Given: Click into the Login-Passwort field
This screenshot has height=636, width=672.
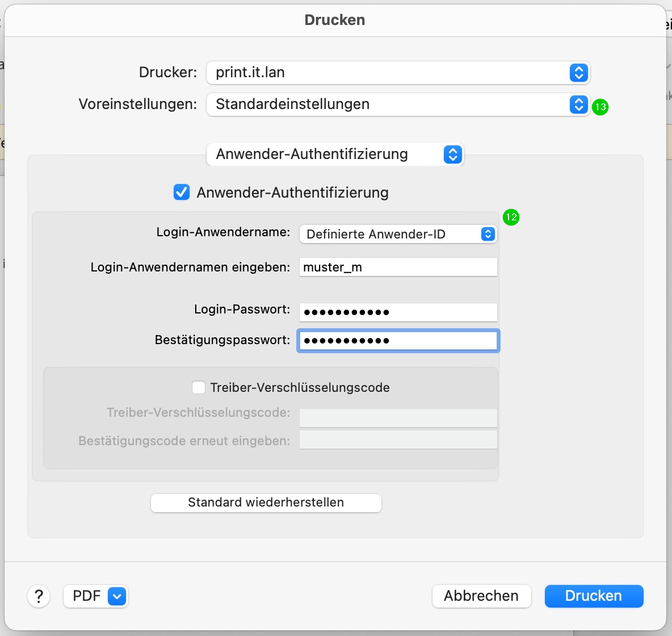Looking at the screenshot, I should (398, 312).
